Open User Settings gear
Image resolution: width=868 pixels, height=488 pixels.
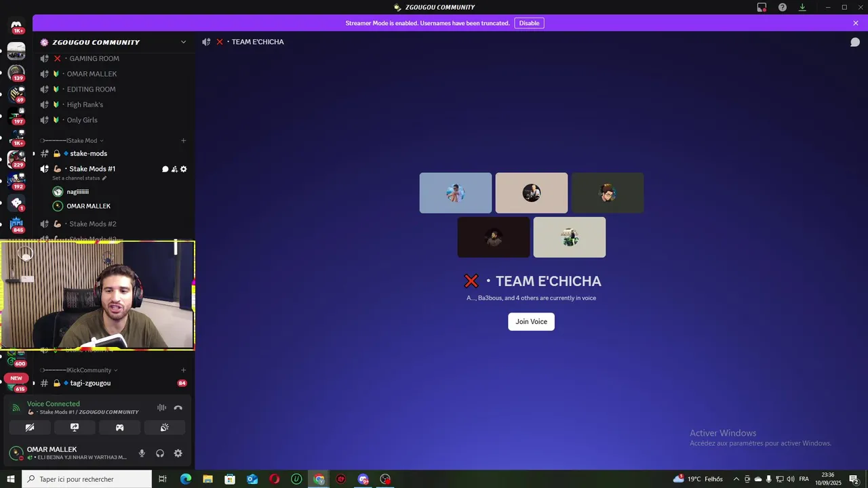pos(178,453)
